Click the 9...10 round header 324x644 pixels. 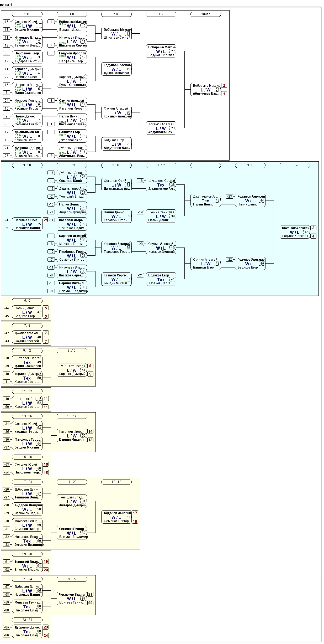72,351
